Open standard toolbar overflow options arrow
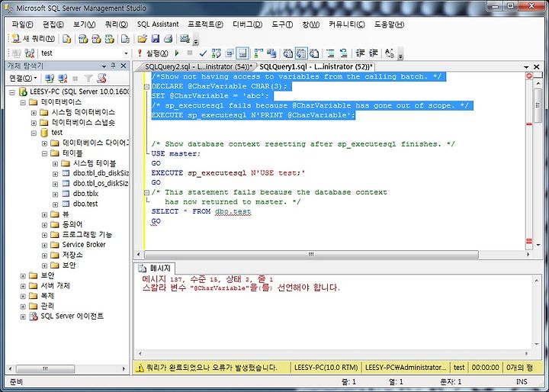Screen dimensions: 549x392 (196, 40)
